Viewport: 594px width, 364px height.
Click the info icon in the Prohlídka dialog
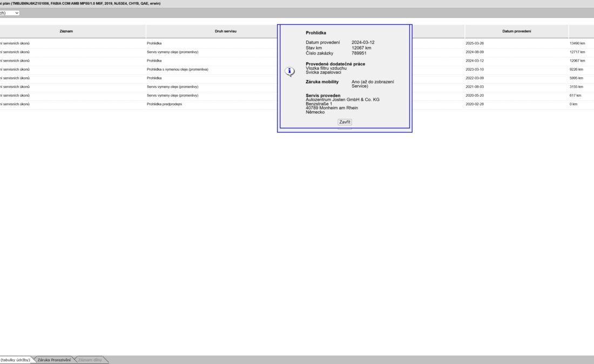click(x=290, y=71)
